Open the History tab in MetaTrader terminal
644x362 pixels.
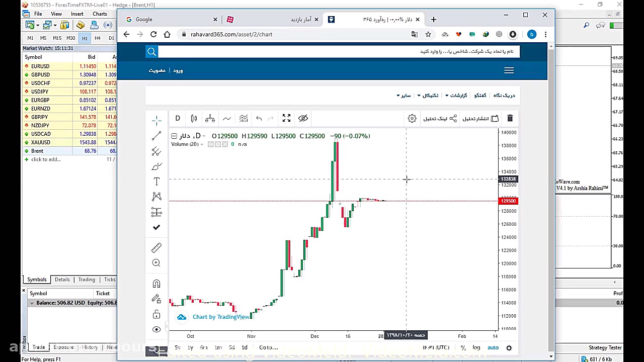(90, 347)
